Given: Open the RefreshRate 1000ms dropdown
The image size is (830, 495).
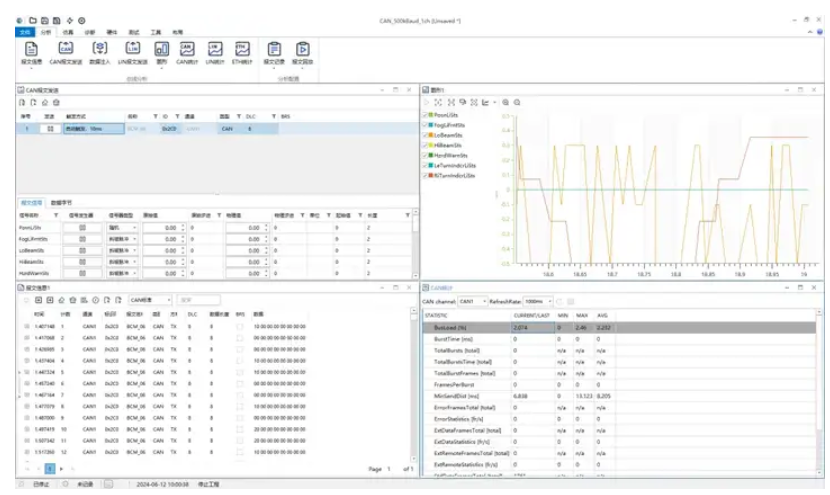Looking at the screenshot, I should pos(535,300).
